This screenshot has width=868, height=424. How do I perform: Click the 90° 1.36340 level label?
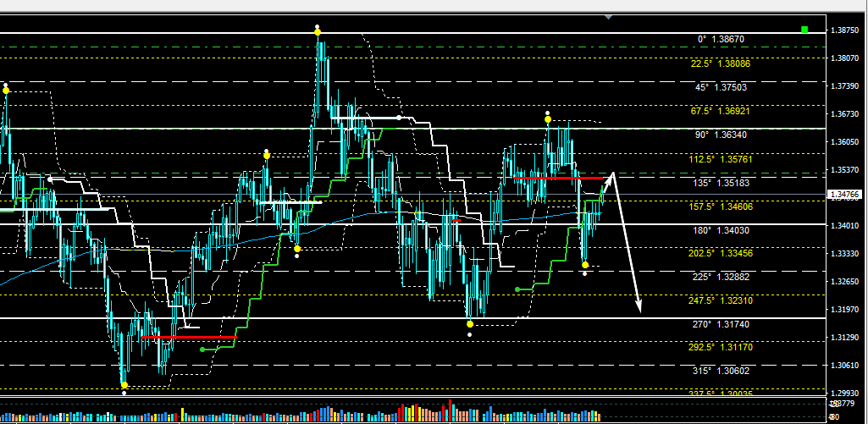tap(721, 135)
